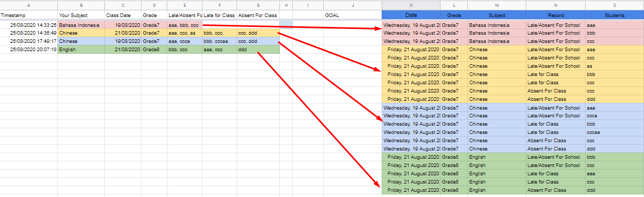Click student cell 'cccaa' in column O
The image size is (644, 197).
coord(615,132)
